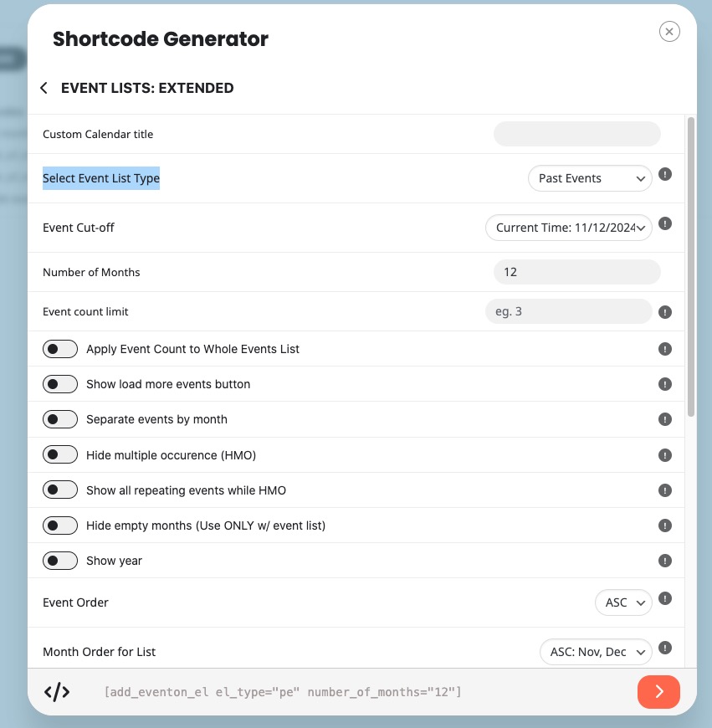This screenshot has height=728, width=712.
Task: Focus the Custom Calendar title input field
Action: coord(577,134)
